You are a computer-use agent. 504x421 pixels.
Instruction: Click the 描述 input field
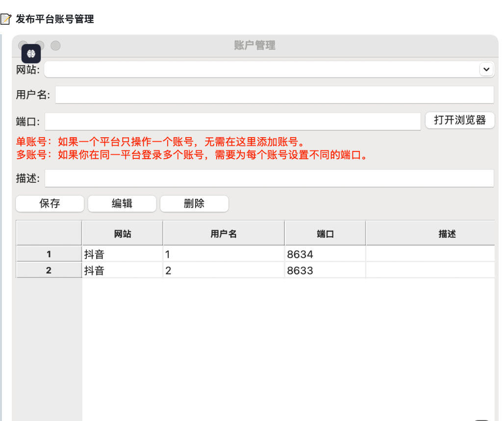(x=269, y=178)
